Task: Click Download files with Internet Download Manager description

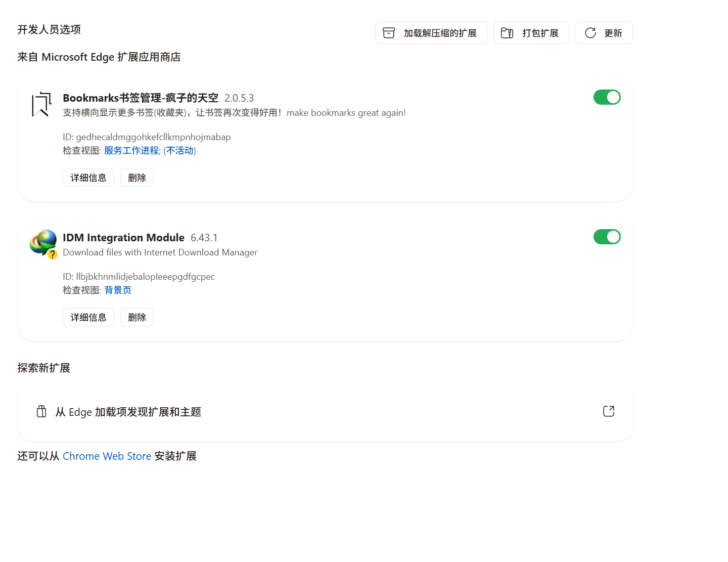Action: coord(160,252)
